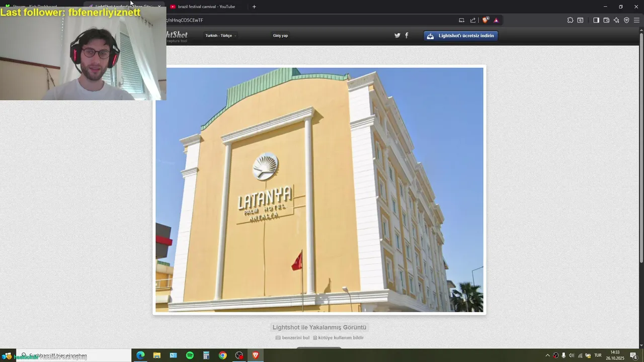The height and width of the screenshot is (362, 644).
Task: Open Google Chrome from the taskbar
Action: (222, 355)
